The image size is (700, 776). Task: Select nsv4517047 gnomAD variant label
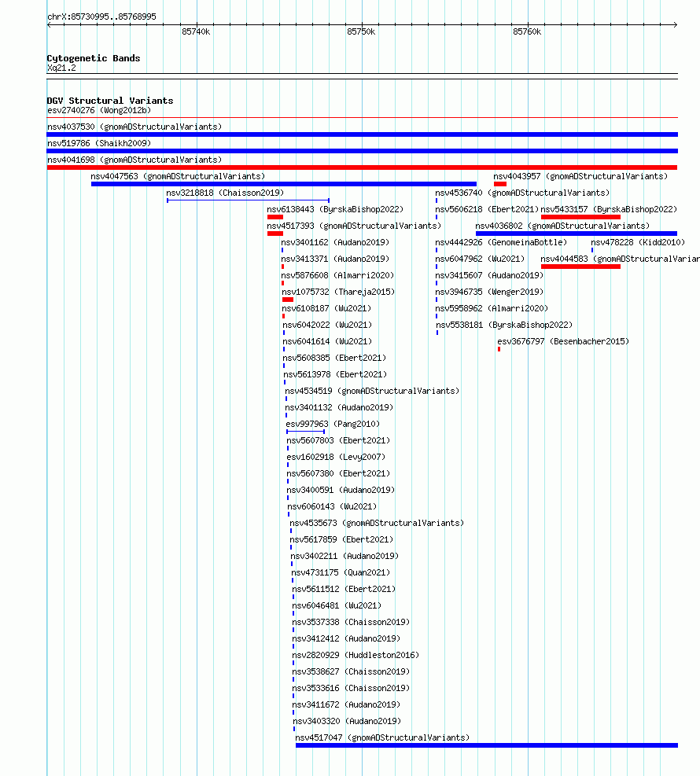pyautogui.click(x=382, y=737)
